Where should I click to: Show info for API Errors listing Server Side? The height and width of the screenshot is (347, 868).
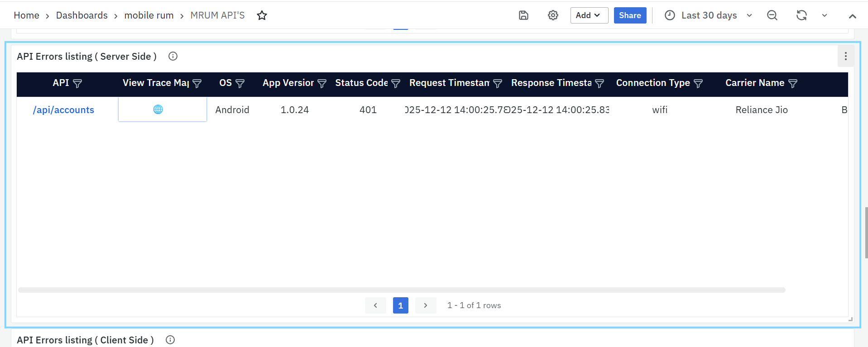pos(173,56)
